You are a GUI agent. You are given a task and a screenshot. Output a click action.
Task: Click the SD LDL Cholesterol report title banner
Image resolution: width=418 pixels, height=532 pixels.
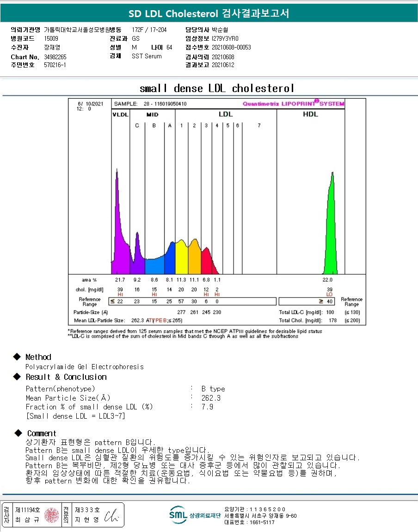coord(209,13)
